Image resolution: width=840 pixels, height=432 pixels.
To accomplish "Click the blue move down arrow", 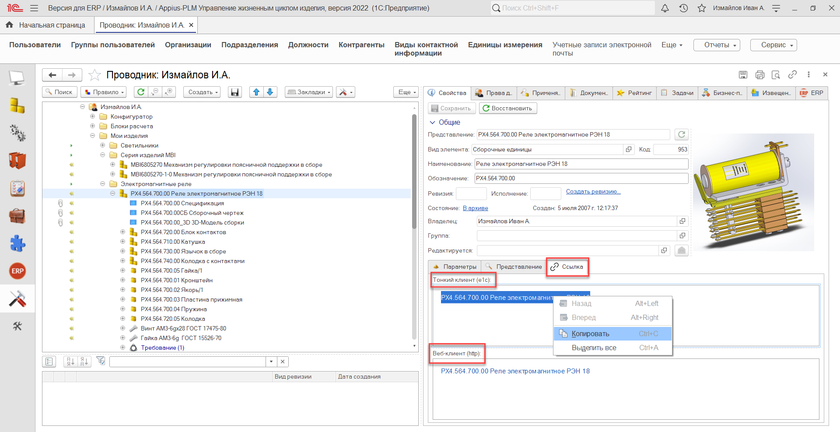I will coord(269,92).
